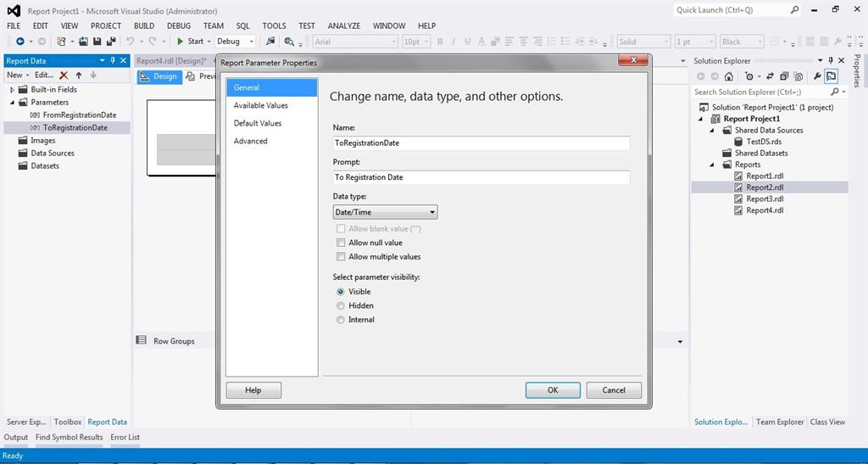The width and height of the screenshot is (868, 464).
Task: Click the Bold formatting icon
Action: [x=440, y=42]
